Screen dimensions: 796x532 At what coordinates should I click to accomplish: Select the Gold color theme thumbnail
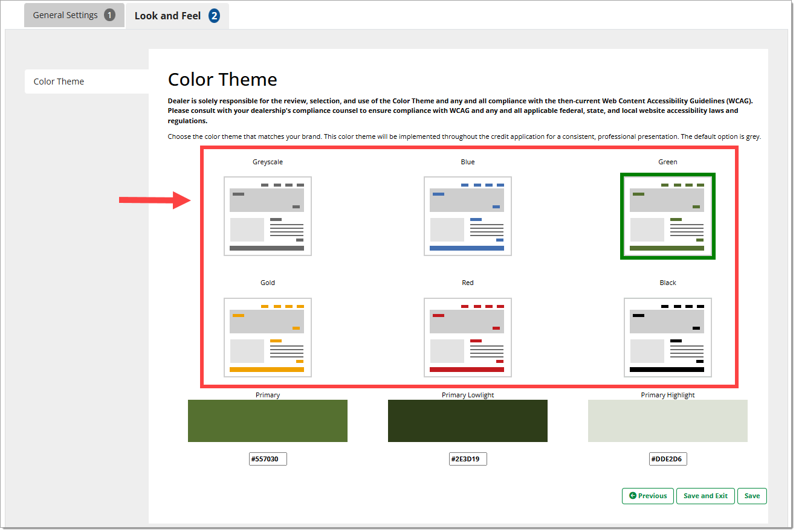tap(267, 337)
